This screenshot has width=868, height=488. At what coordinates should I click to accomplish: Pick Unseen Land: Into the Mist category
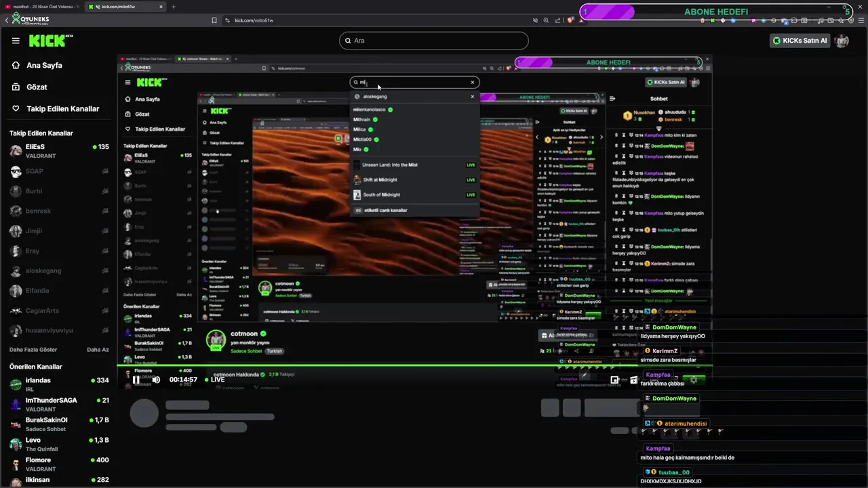point(414,165)
